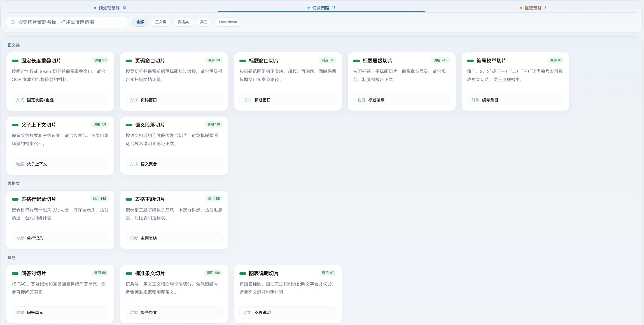Open the 图表说明切片 card title
This screenshot has width=644, height=325.
pyautogui.click(x=264, y=273)
